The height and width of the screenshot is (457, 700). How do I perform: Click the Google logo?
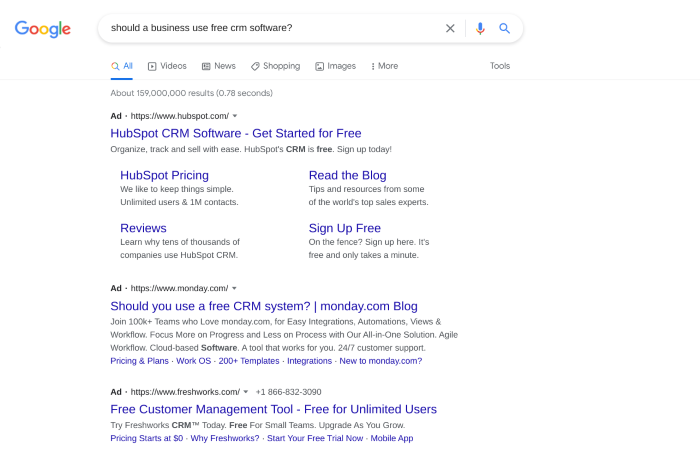point(42,29)
